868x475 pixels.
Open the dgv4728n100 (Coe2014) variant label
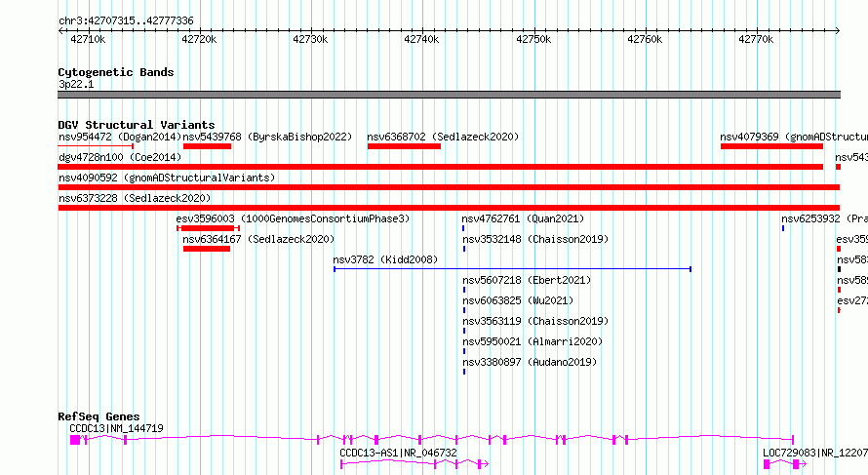click(120, 157)
